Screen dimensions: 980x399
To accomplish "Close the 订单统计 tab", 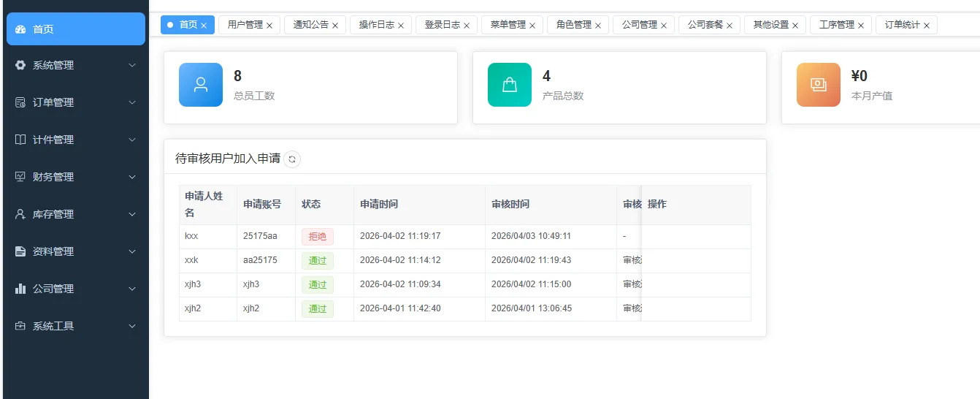I will click(x=926, y=26).
